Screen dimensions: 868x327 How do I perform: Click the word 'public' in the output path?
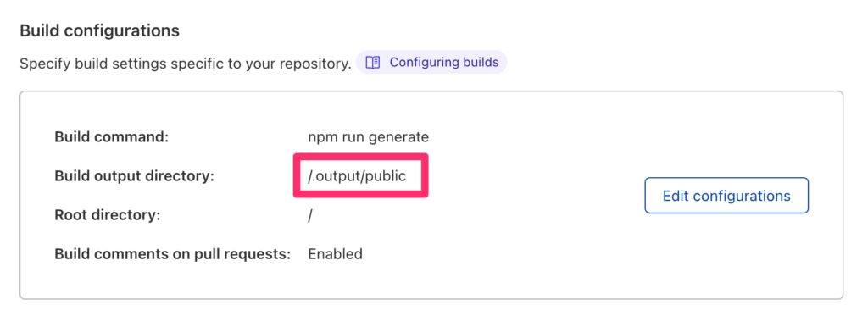pyautogui.click(x=387, y=176)
